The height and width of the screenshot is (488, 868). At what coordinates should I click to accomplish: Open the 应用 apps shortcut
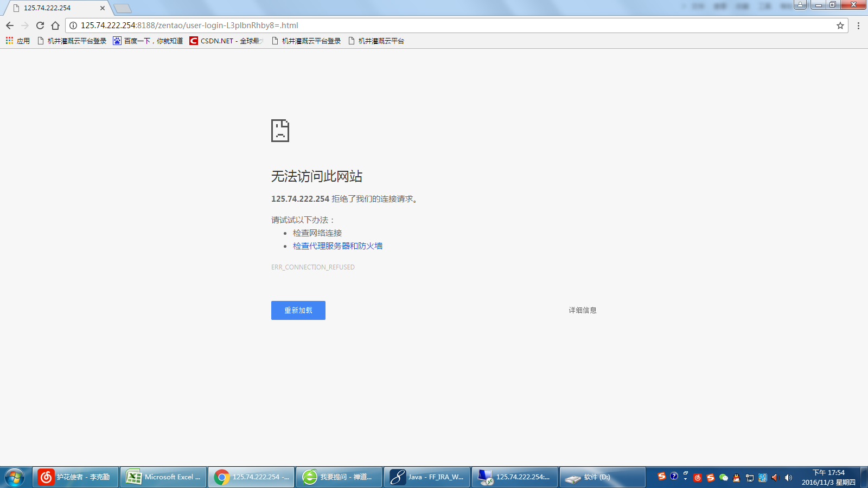click(x=18, y=41)
